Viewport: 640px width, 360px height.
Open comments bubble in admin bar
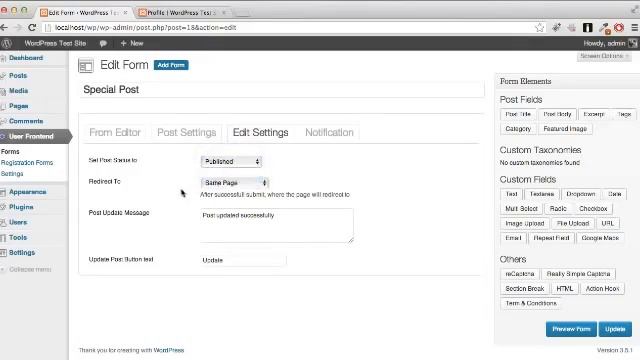pyautogui.click(x=103, y=43)
